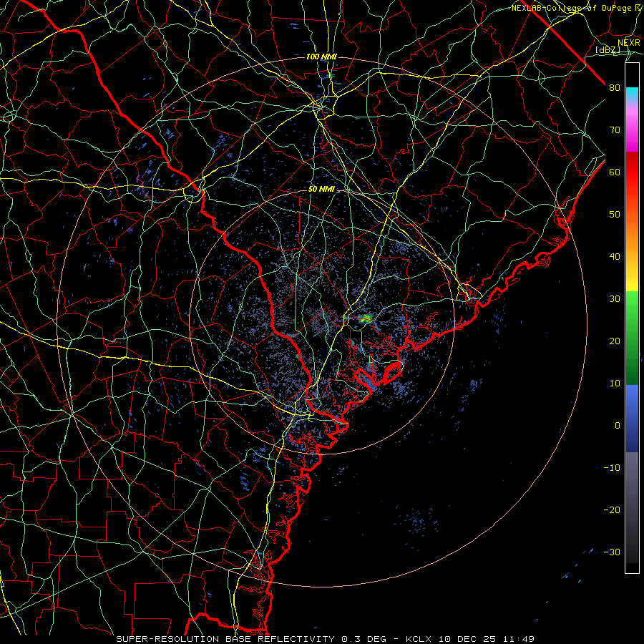
Task: Click the "70" value on the dBZ scale
Action: [615, 130]
